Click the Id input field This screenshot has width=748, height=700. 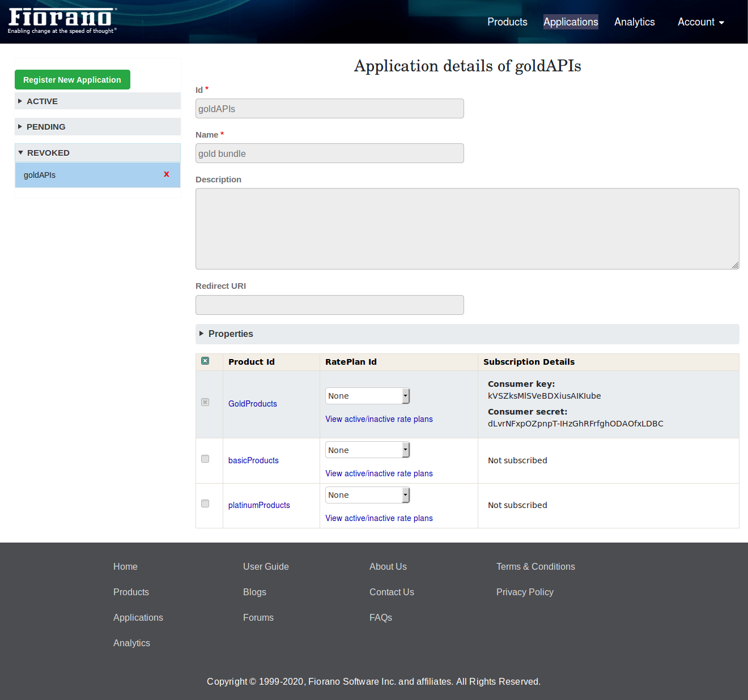(330, 109)
